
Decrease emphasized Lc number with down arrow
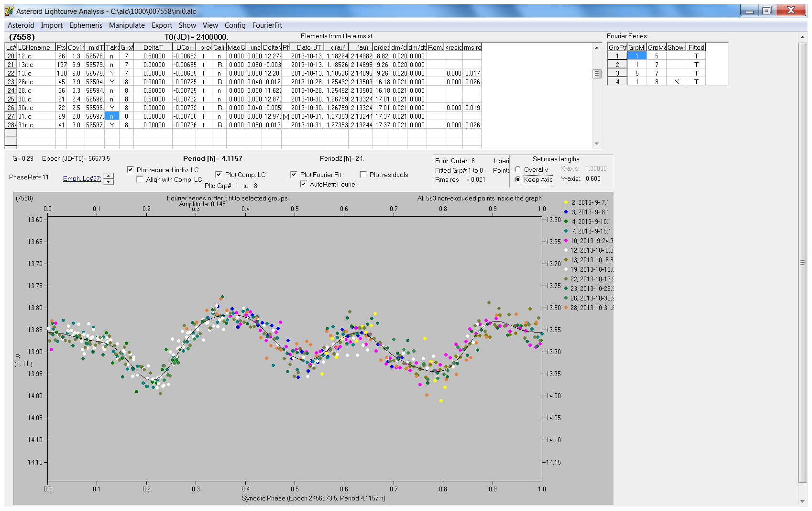coord(109,182)
